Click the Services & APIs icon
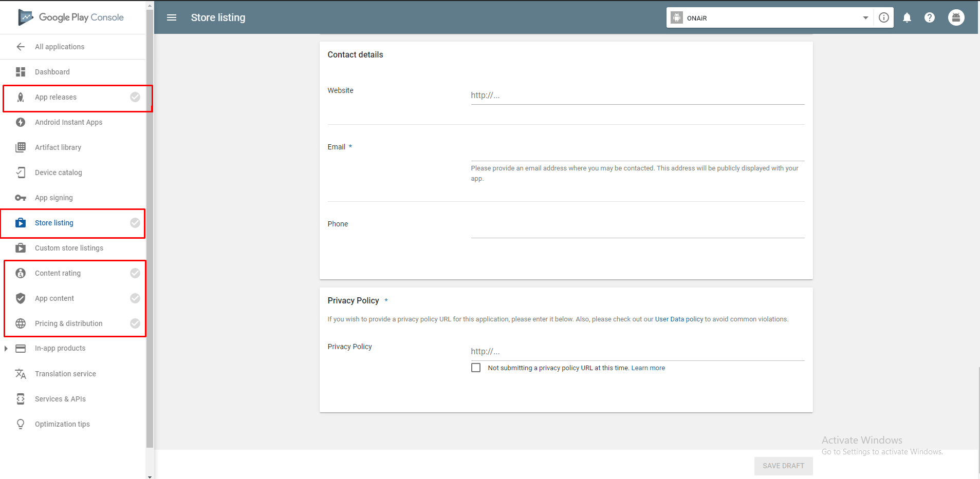 pyautogui.click(x=21, y=399)
